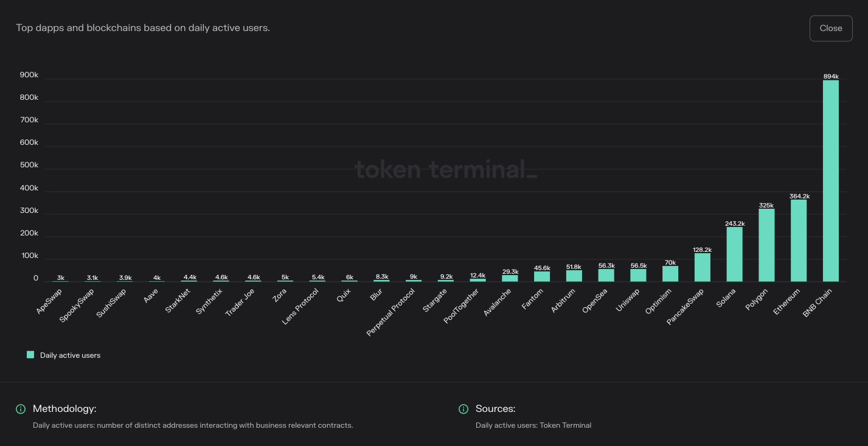Click the Methodology info icon
The height and width of the screenshot is (446, 868).
(21, 409)
